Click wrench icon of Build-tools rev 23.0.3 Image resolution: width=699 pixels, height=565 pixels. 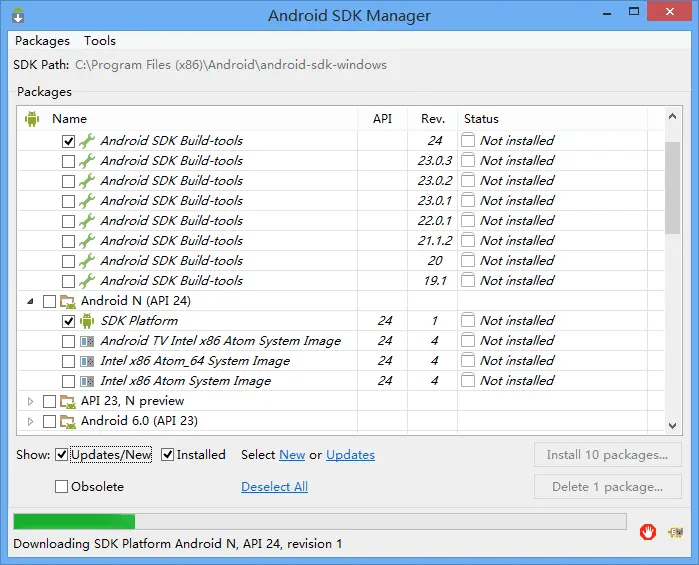tap(87, 161)
